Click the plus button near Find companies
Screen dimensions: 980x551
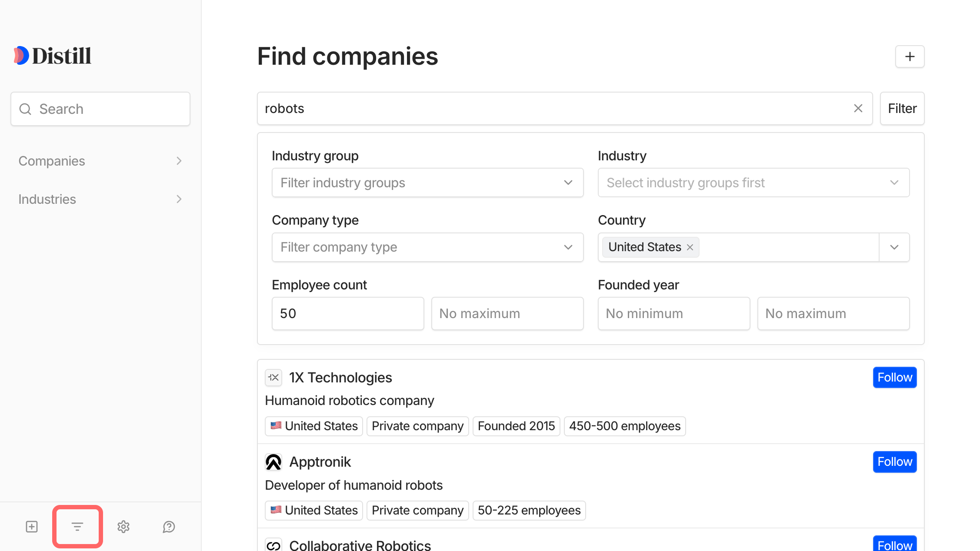pos(910,56)
